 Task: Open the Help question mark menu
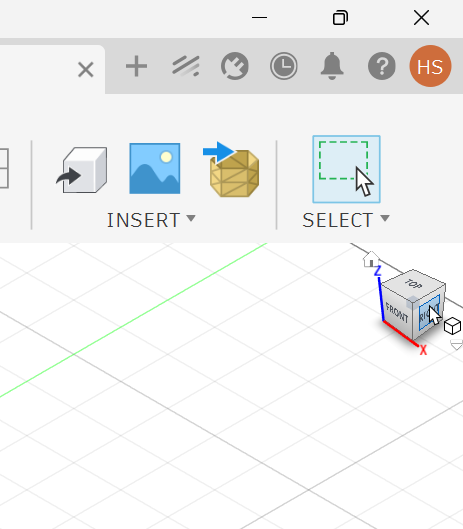point(382,66)
